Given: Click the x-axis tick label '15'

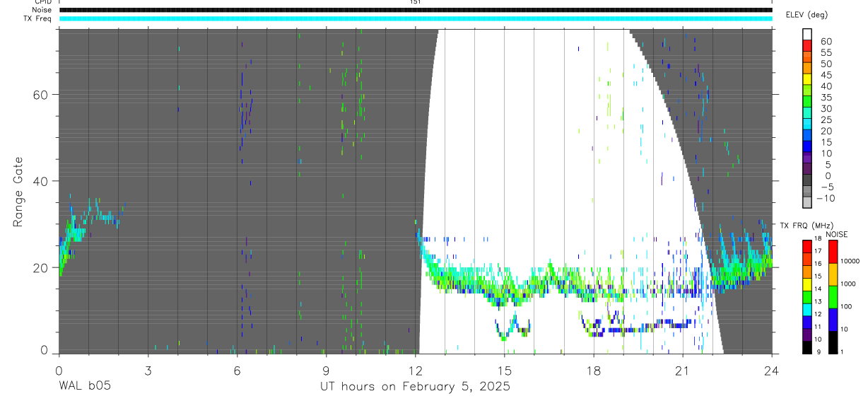Looking at the screenshot, I should click(x=505, y=370).
